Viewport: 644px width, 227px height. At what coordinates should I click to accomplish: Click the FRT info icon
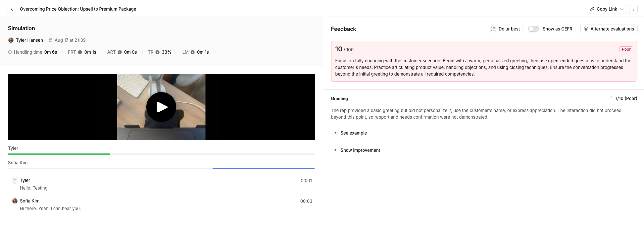[80, 52]
